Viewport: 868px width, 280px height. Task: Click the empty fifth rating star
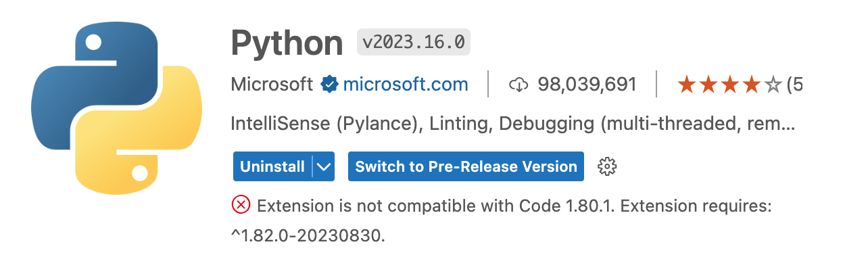click(x=773, y=84)
